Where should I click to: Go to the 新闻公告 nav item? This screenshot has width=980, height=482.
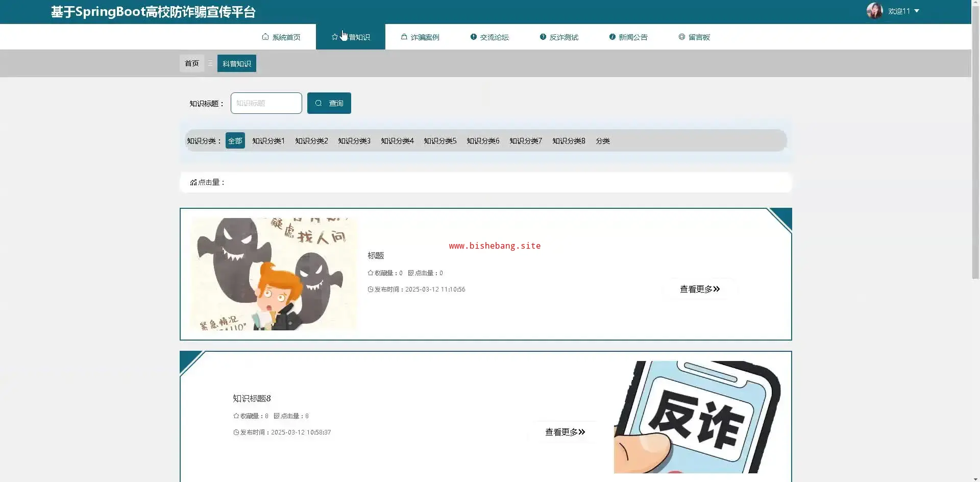tap(628, 37)
